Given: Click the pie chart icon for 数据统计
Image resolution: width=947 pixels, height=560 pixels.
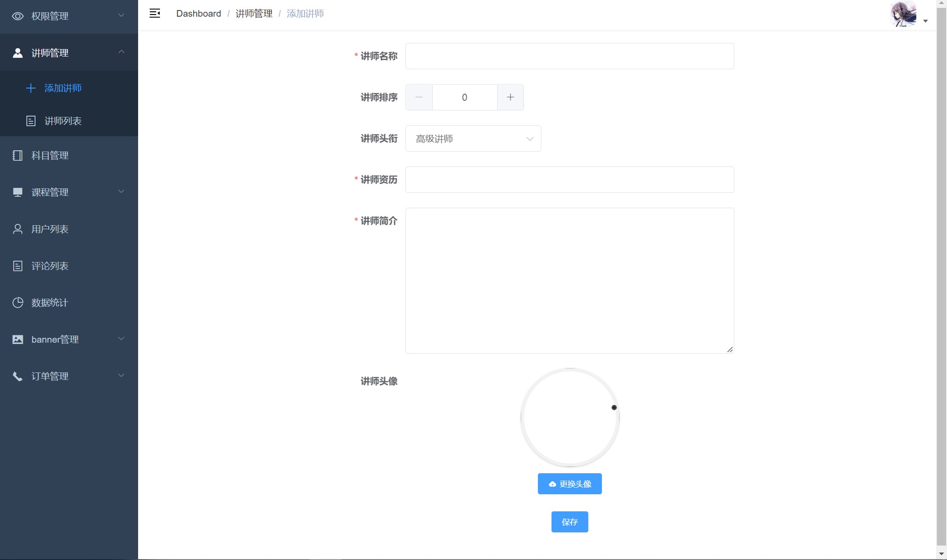Looking at the screenshot, I should tap(18, 303).
